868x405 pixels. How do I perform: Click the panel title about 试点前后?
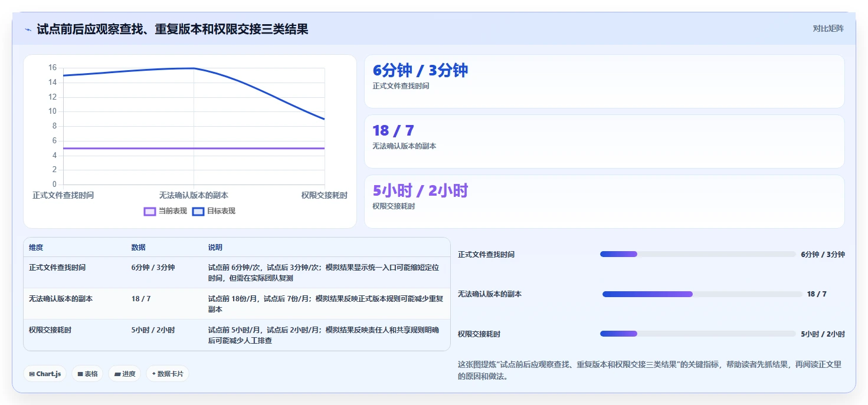pyautogui.click(x=172, y=29)
